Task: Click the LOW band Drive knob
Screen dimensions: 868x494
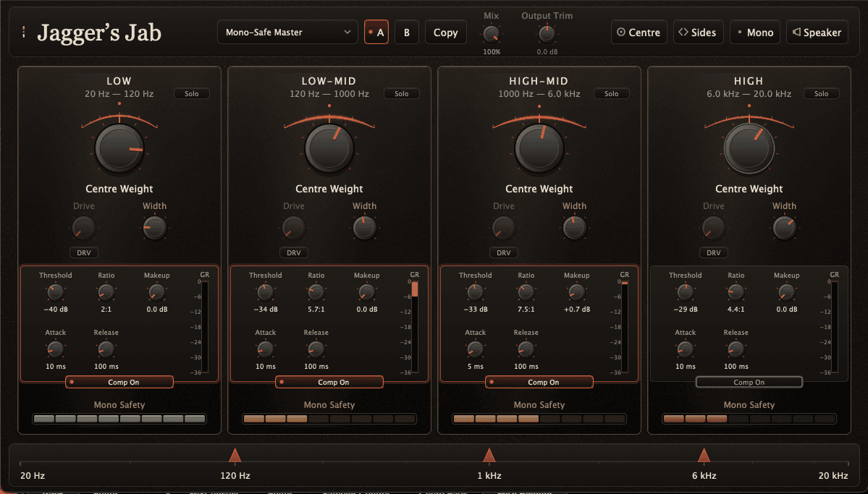Action: 83,227
